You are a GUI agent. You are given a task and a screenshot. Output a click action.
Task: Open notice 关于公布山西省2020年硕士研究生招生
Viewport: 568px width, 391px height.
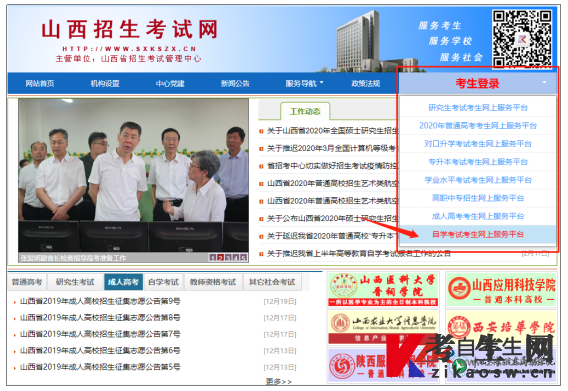pyautogui.click(x=333, y=219)
